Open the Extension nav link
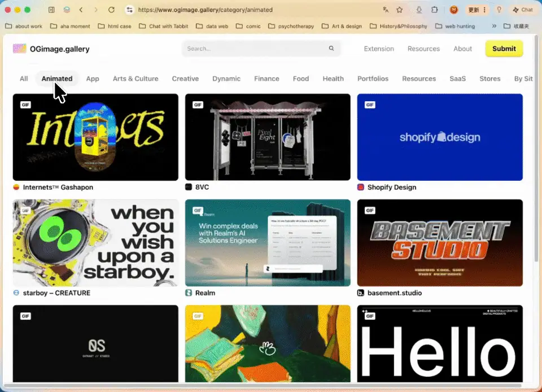Screen dimensions: 542x392 point(379,49)
